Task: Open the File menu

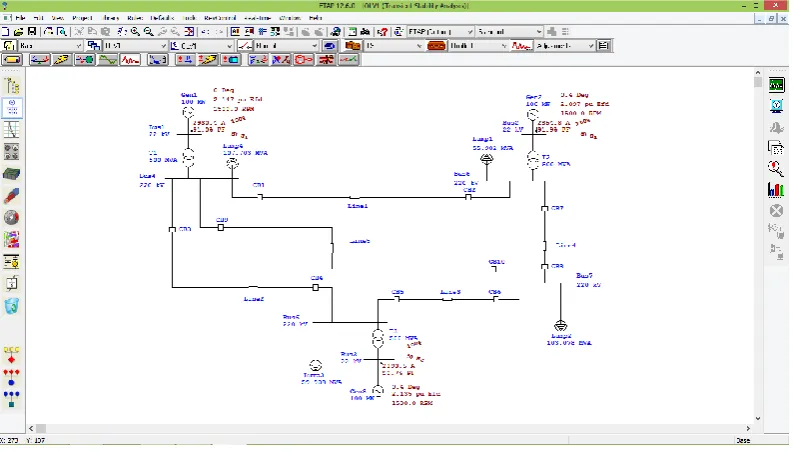Action: (x=20, y=18)
